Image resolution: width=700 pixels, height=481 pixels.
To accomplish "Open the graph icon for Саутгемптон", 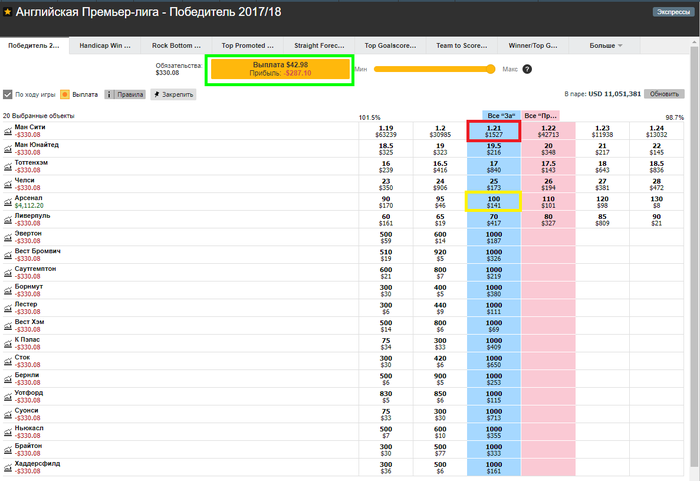I will coord(8,272).
